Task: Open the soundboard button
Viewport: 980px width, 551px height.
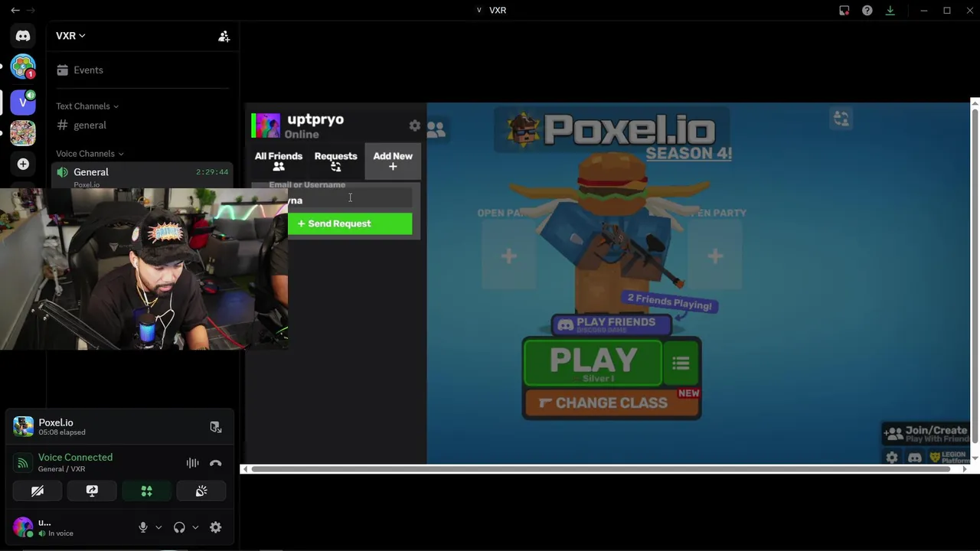Action: pyautogui.click(x=201, y=491)
